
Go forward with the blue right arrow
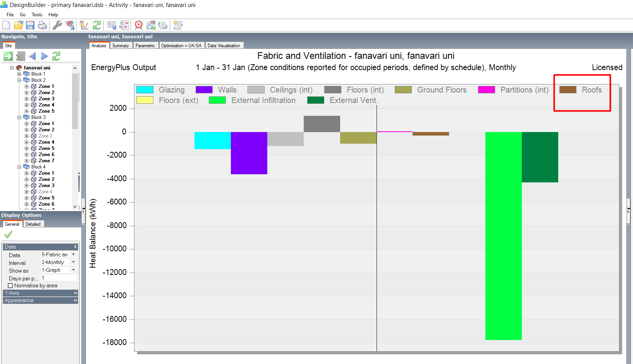click(45, 56)
